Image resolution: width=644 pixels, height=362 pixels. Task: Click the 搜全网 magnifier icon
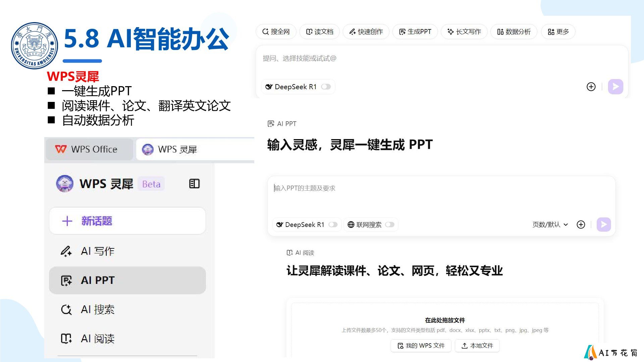pyautogui.click(x=265, y=32)
